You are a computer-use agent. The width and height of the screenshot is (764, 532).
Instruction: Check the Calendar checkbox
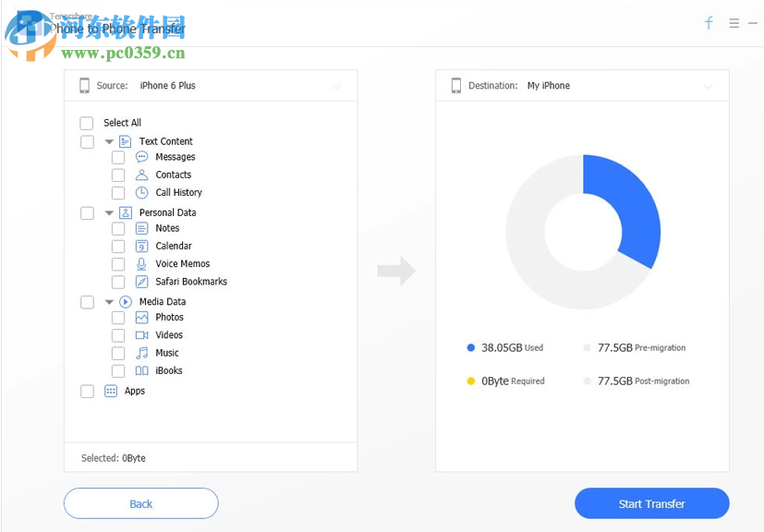tap(118, 247)
